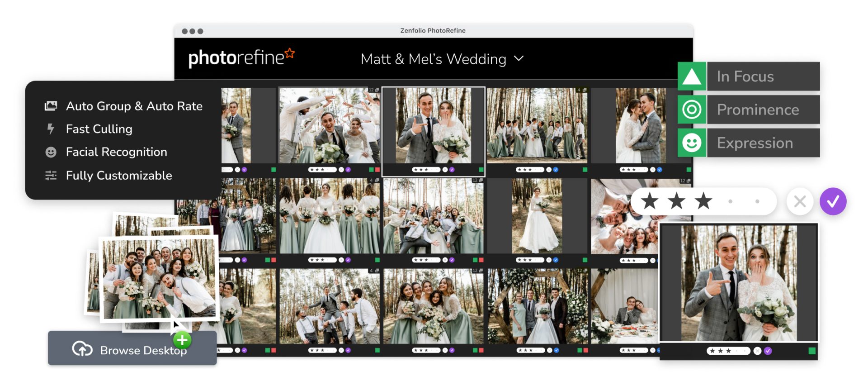Open the Matt & Mel's Wedding album dropdown
The width and height of the screenshot is (868, 381).
[x=519, y=59]
